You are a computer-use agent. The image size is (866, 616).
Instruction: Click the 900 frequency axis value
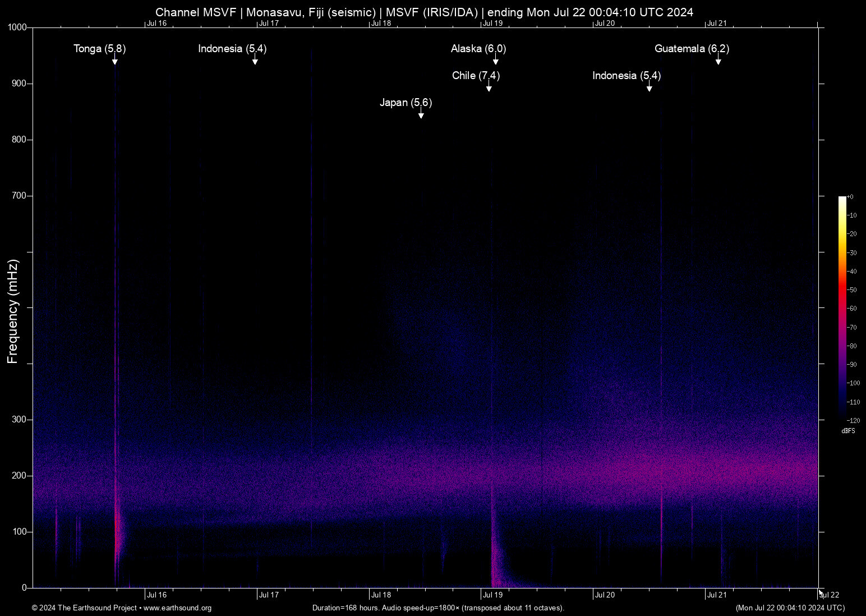coord(20,84)
